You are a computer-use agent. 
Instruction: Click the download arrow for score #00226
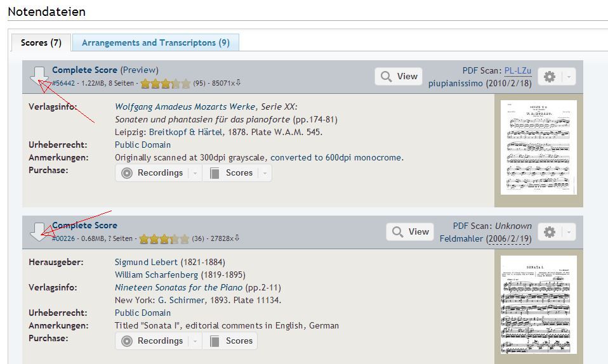39,232
